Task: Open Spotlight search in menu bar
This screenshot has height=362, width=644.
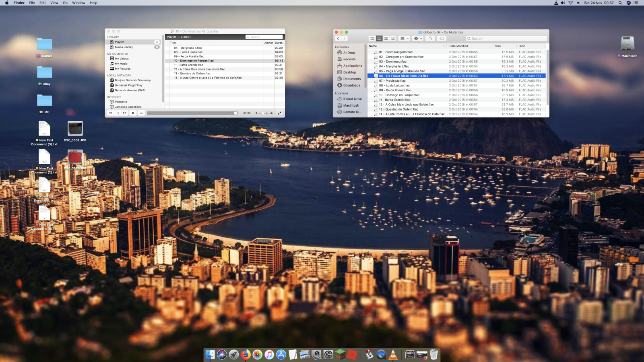Action: 620,3
